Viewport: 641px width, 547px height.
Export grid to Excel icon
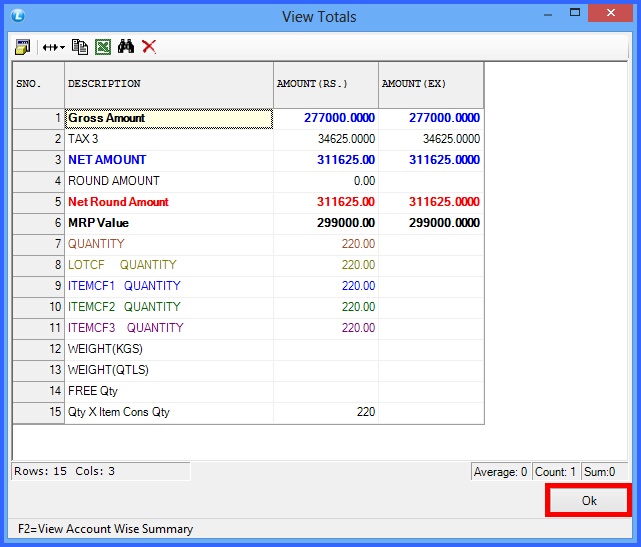click(x=103, y=47)
